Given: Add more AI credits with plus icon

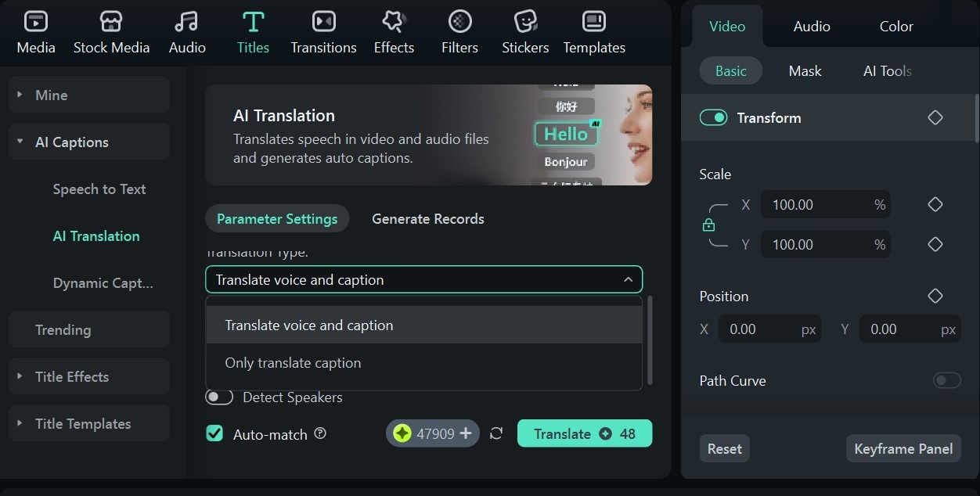Looking at the screenshot, I should [x=466, y=433].
